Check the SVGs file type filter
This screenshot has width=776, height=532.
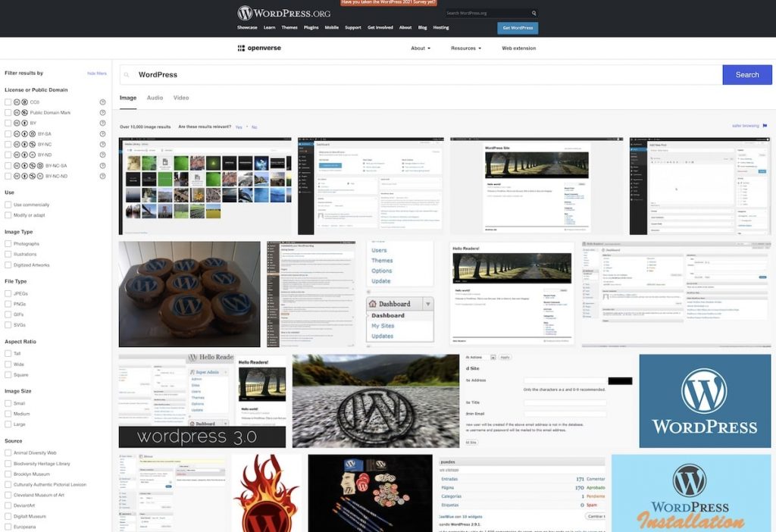coord(8,325)
